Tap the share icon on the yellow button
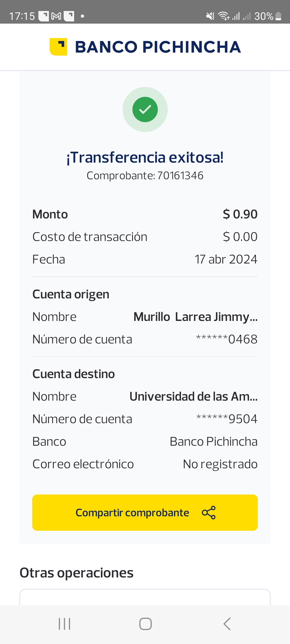Screen dimensions: 290x644 [209, 513]
